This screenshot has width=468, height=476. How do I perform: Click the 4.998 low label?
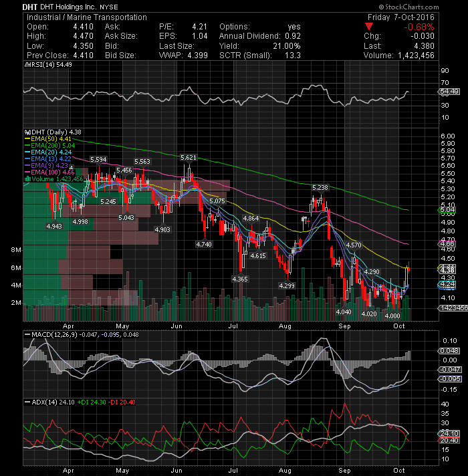(80, 222)
